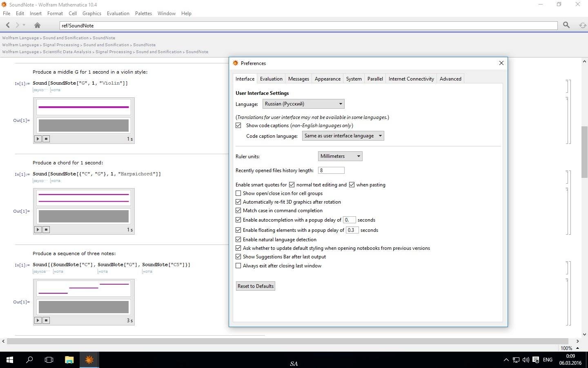This screenshot has height=368, width=588.
Task: Open the Graphics menu
Action: 92,13
